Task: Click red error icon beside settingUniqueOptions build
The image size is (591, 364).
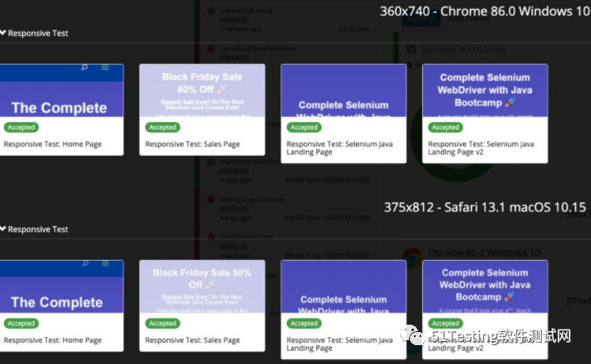Action: pyautogui.click(x=211, y=199)
